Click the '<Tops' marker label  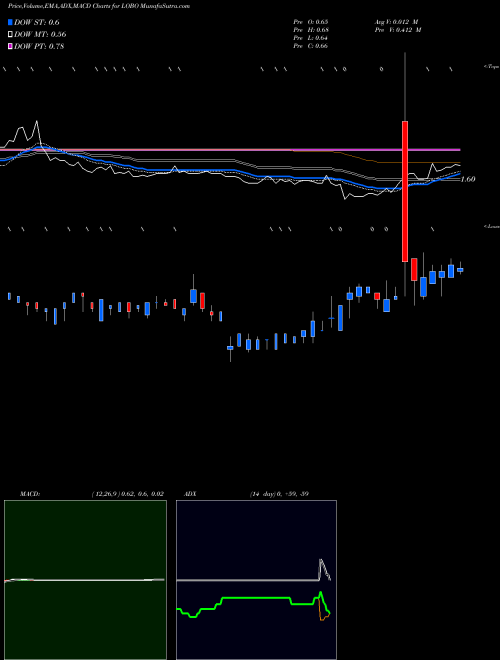[x=491, y=67]
